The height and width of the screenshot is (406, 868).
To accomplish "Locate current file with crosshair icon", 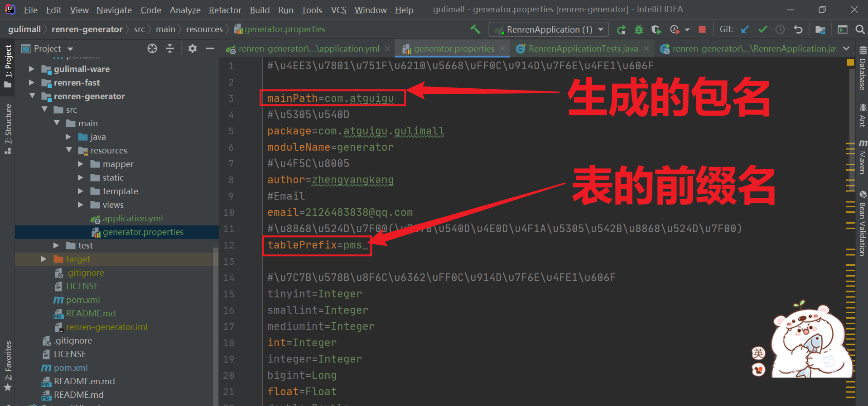I will pos(152,48).
